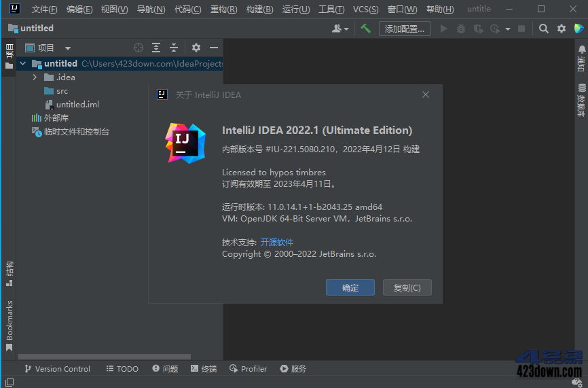Hide the project tool window
The width and height of the screenshot is (588, 388).
tap(214, 48)
